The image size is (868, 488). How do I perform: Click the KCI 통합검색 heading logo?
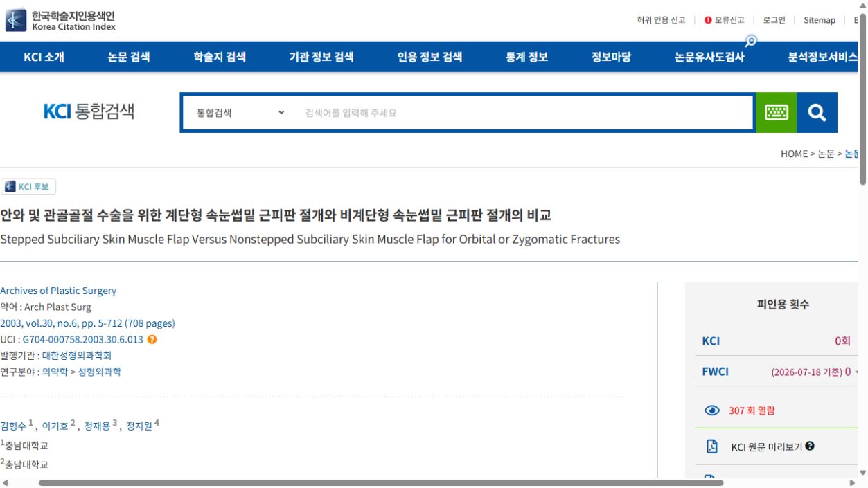pyautogui.click(x=89, y=111)
